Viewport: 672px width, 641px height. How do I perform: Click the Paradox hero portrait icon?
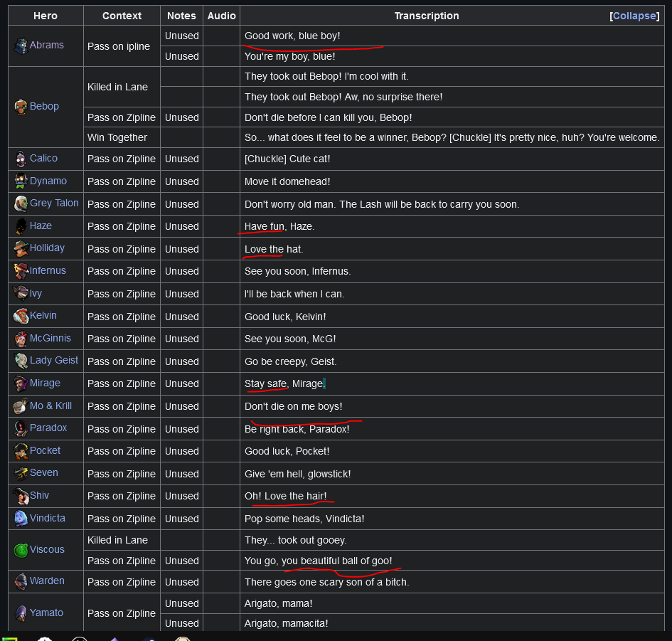click(x=21, y=428)
